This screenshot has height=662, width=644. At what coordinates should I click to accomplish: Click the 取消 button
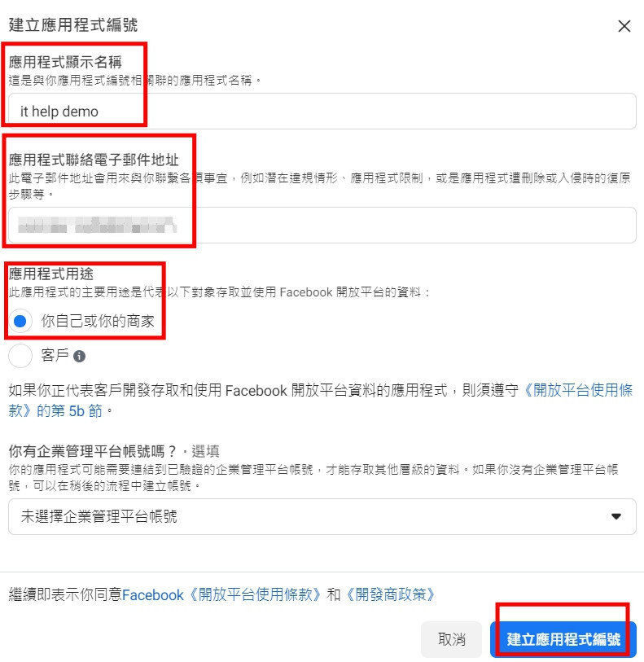pos(452,639)
